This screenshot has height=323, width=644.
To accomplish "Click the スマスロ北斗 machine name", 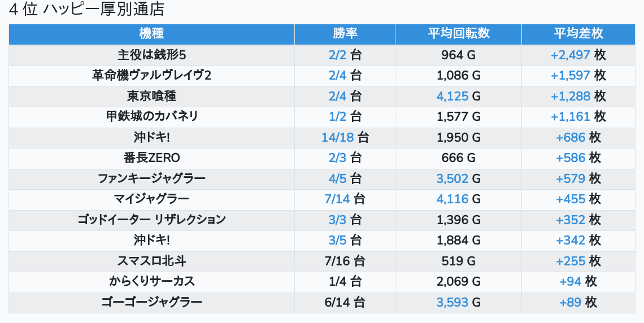I will pos(151,261).
